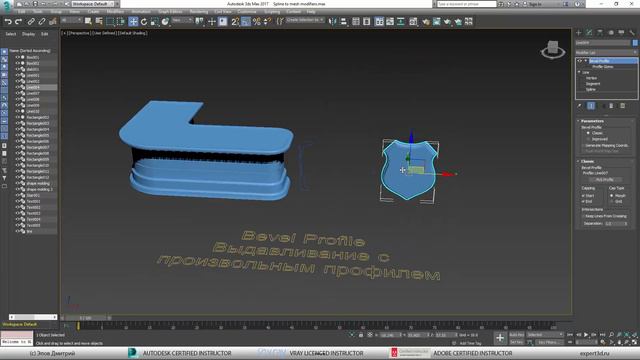Open the Modify command panel tab
The image size is (640, 360).
589,32
